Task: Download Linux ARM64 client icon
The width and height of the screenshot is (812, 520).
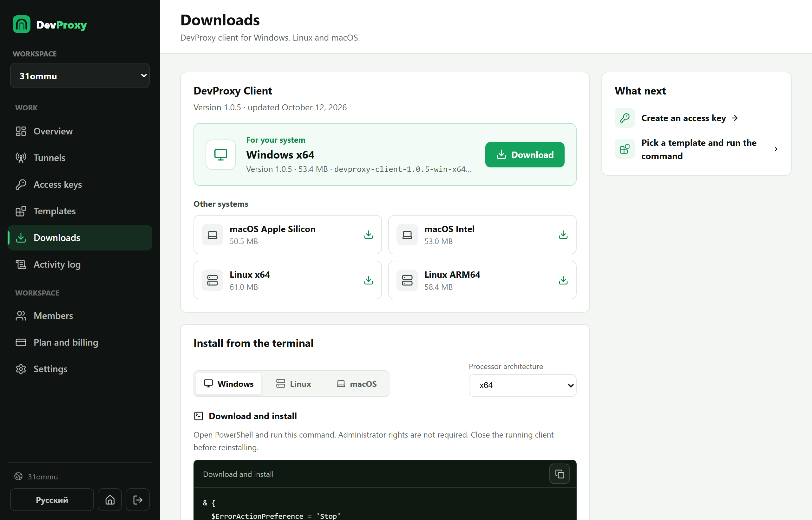Action: [x=563, y=280]
